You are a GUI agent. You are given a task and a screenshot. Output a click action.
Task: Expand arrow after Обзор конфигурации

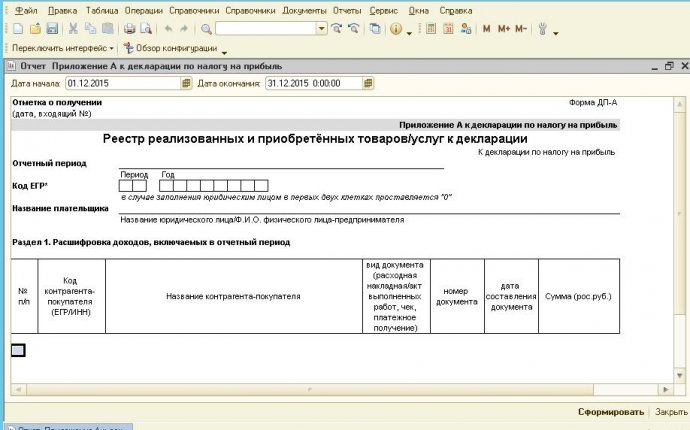224,52
